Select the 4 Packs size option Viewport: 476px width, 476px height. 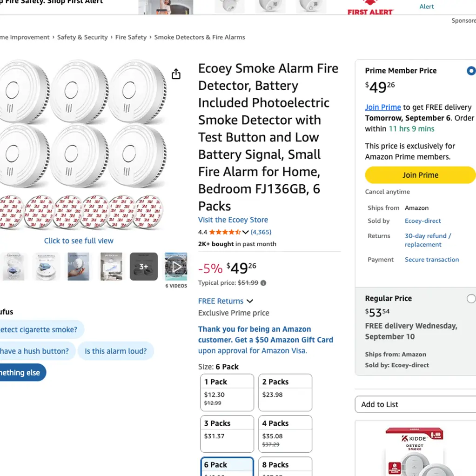[285, 434]
